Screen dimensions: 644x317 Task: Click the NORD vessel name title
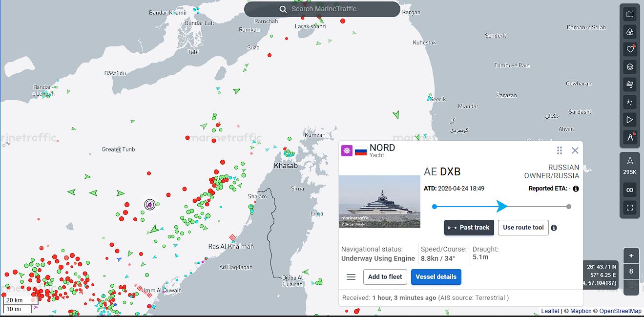[382, 148]
